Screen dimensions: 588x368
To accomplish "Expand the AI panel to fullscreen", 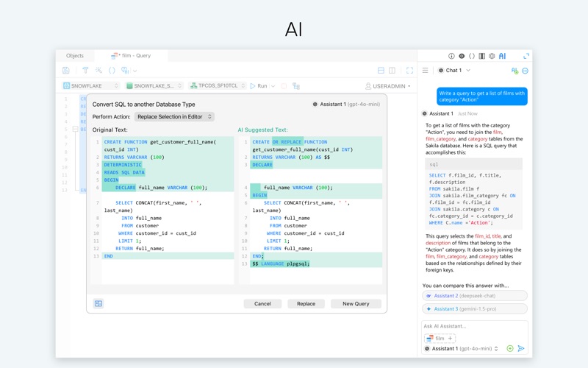I will click(526, 56).
